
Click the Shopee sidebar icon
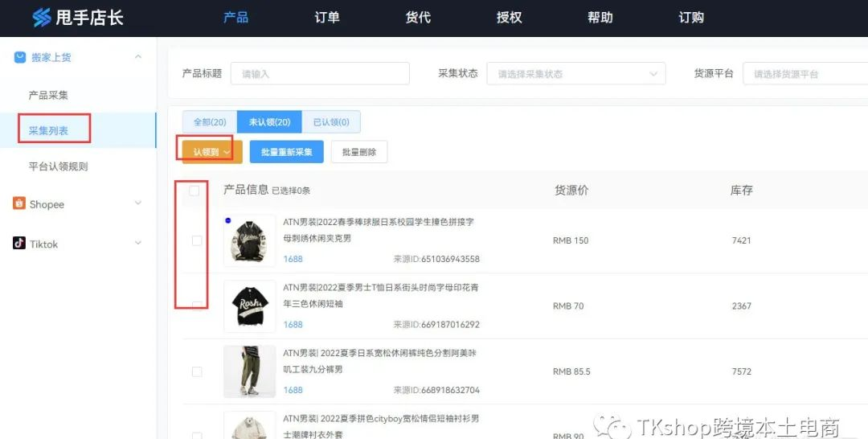(19, 203)
